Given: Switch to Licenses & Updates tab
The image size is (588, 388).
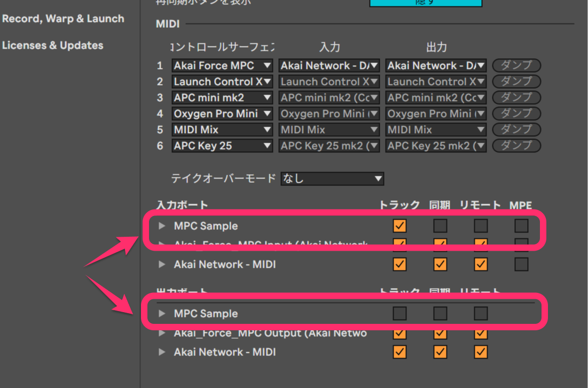Looking at the screenshot, I should pyautogui.click(x=53, y=45).
